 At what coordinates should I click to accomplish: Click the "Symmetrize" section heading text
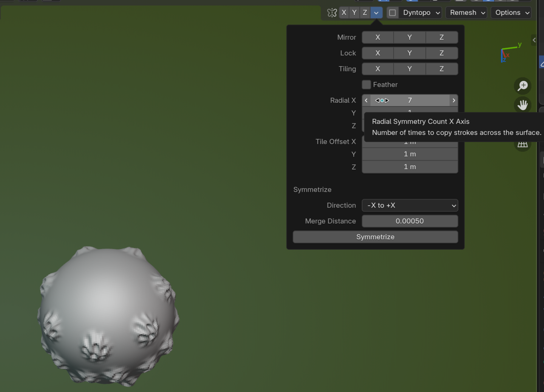[x=312, y=190]
